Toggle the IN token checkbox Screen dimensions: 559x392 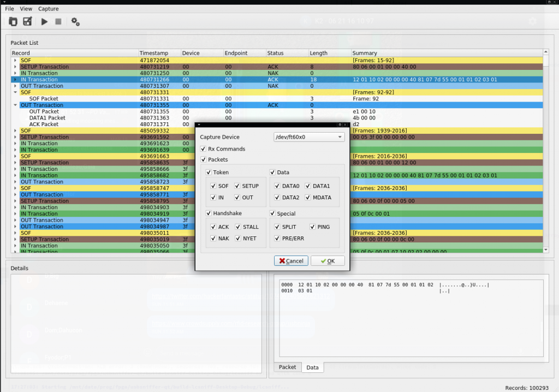pyautogui.click(x=213, y=197)
